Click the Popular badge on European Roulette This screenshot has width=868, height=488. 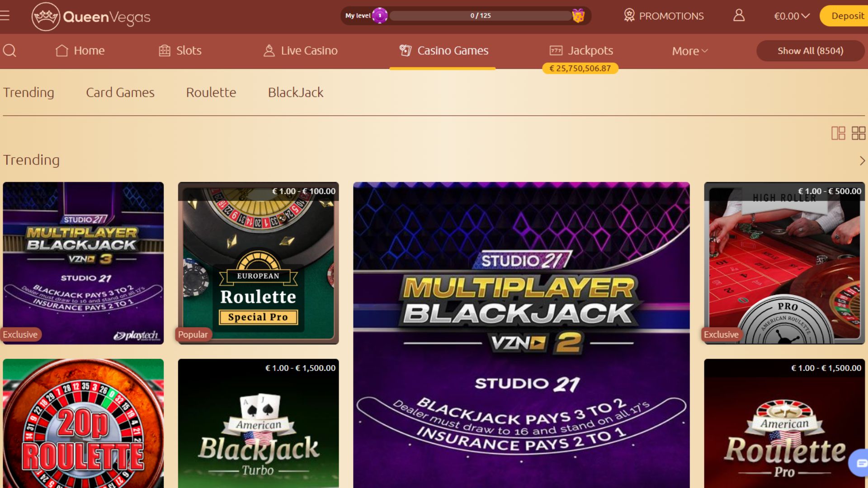[x=193, y=334]
